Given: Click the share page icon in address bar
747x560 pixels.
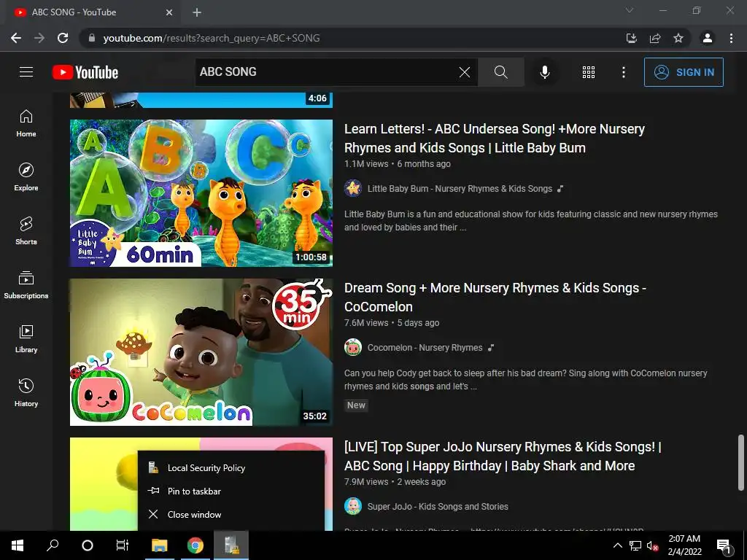Looking at the screenshot, I should click(655, 38).
